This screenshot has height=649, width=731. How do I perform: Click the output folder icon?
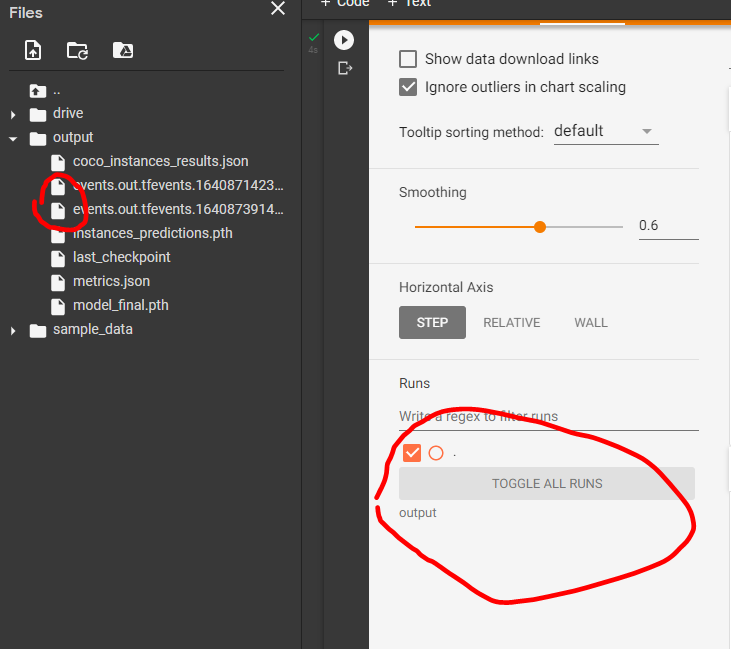point(38,138)
